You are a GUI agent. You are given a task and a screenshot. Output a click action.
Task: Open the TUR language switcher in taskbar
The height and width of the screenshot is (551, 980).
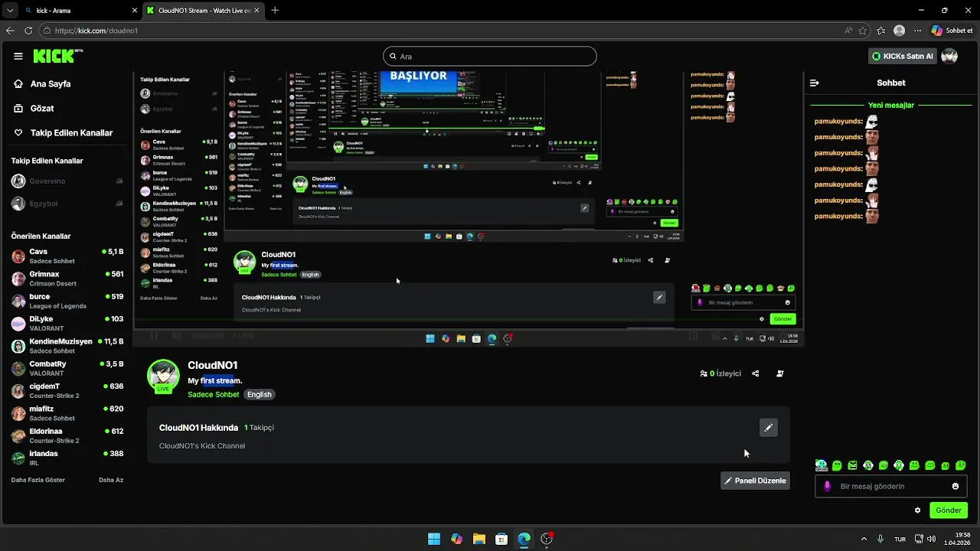pos(900,539)
